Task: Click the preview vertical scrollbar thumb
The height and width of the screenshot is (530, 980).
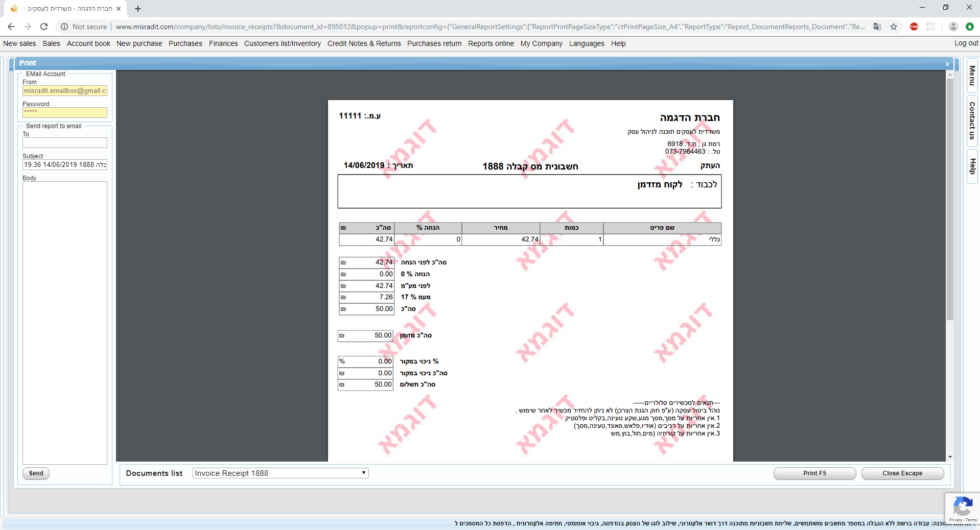Action: [x=950, y=199]
